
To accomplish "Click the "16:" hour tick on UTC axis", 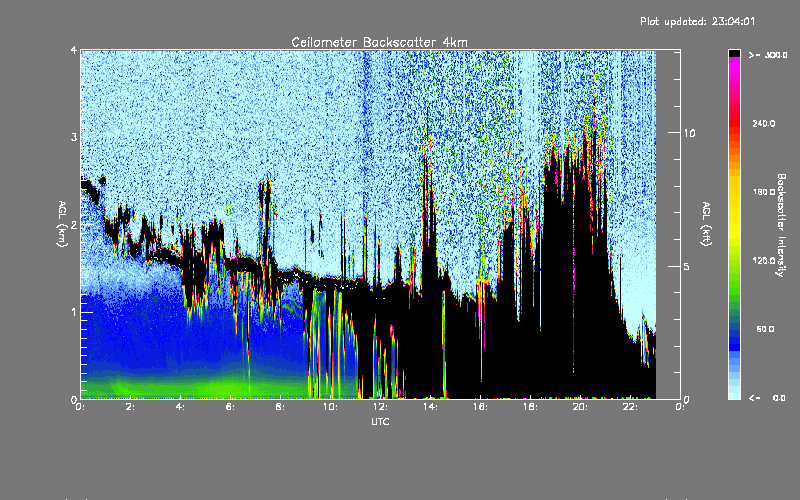I will [480, 407].
